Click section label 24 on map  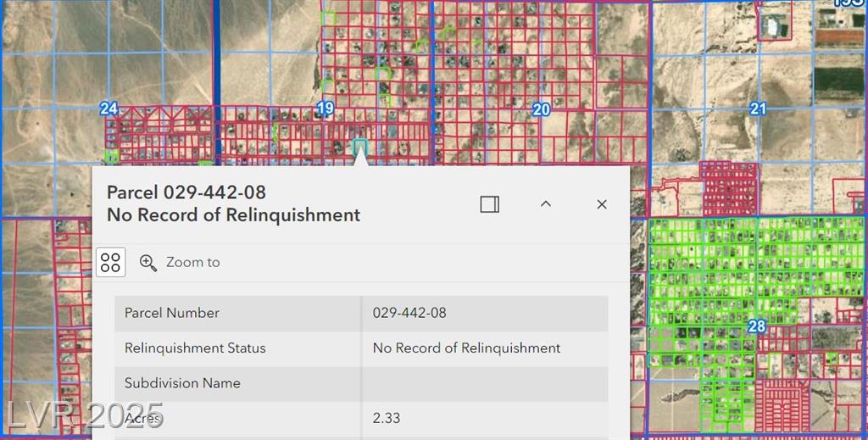tap(109, 109)
